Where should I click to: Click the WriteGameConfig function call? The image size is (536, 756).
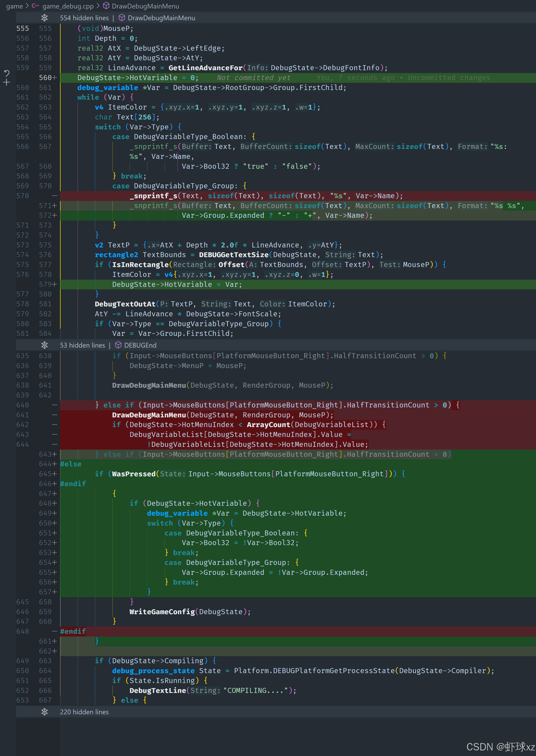pos(162,612)
